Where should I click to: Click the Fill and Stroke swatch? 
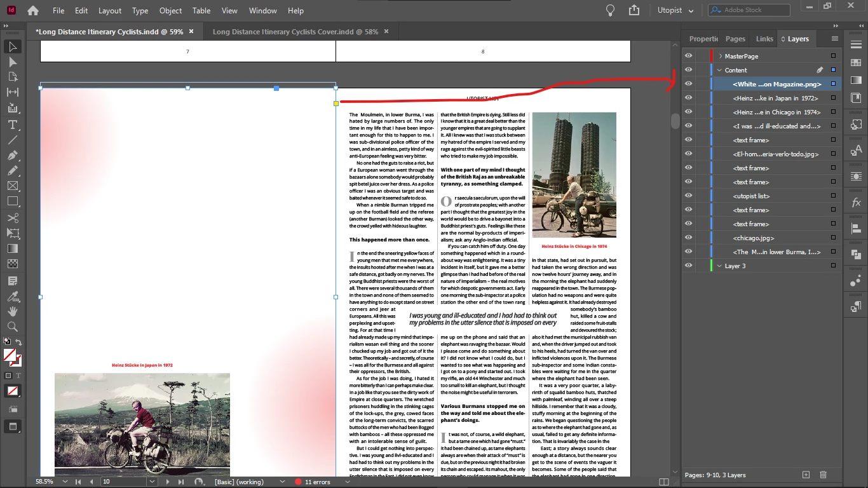pyautogui.click(x=11, y=356)
